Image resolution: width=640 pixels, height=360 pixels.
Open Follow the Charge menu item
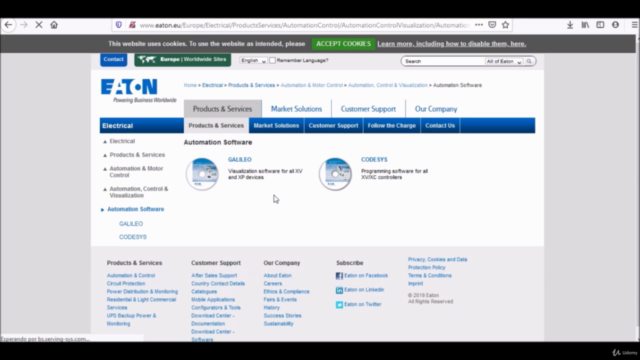pos(391,125)
